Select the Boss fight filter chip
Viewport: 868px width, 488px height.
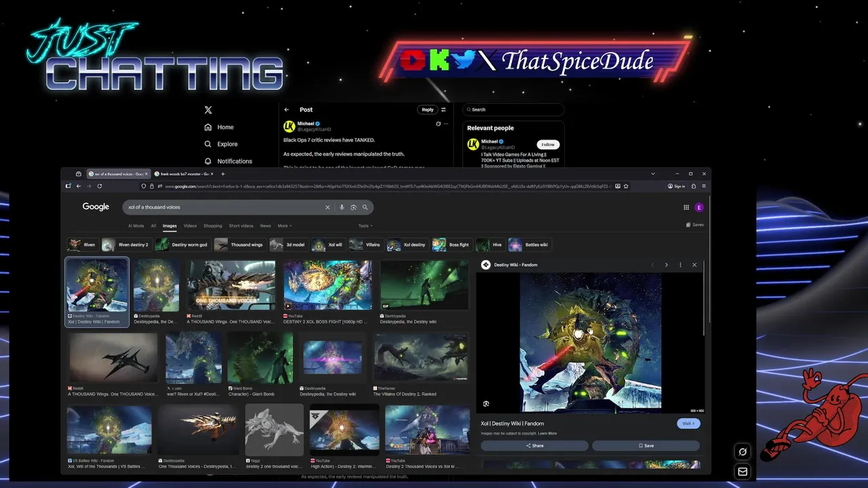point(452,245)
